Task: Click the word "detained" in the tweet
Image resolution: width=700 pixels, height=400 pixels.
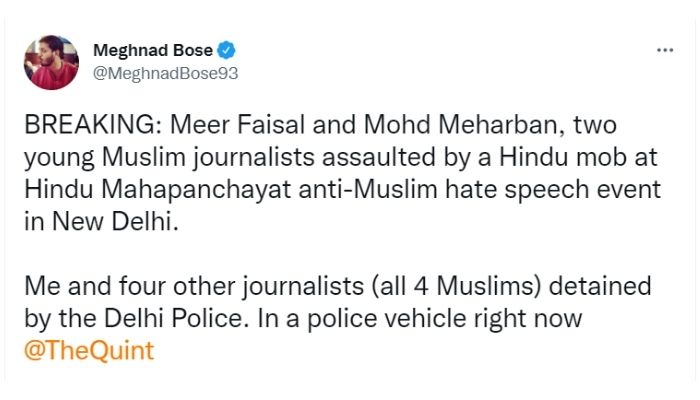Action: click(600, 286)
